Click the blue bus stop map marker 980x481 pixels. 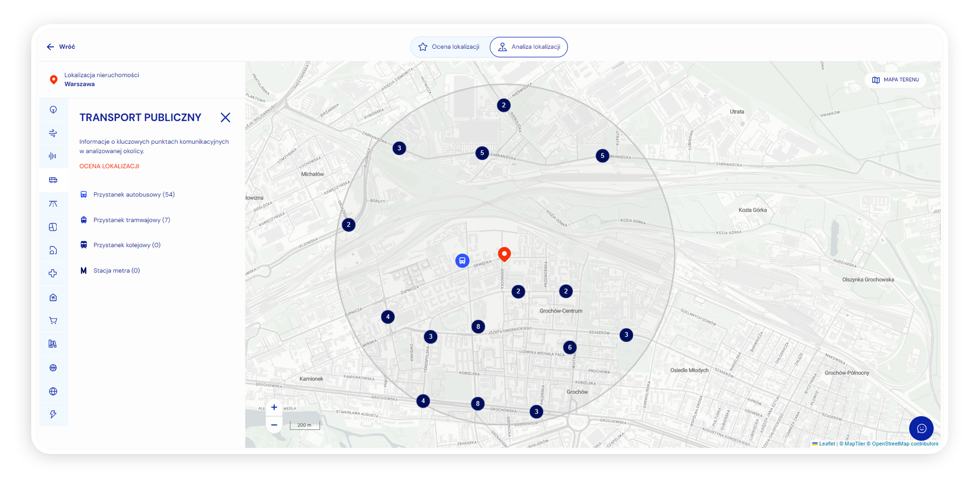pos(462,261)
